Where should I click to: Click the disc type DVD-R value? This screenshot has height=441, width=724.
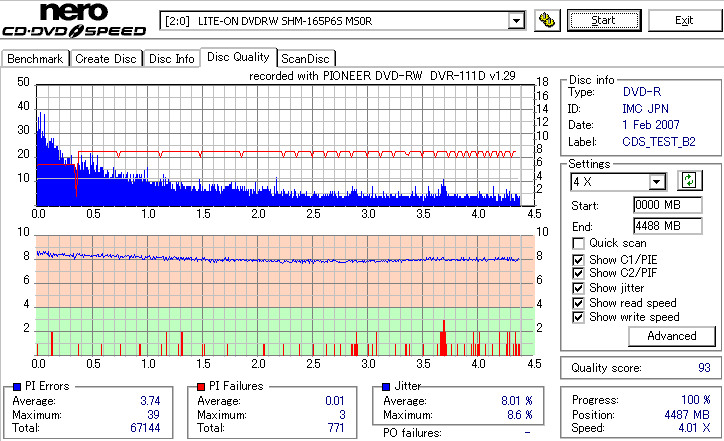coord(642,92)
